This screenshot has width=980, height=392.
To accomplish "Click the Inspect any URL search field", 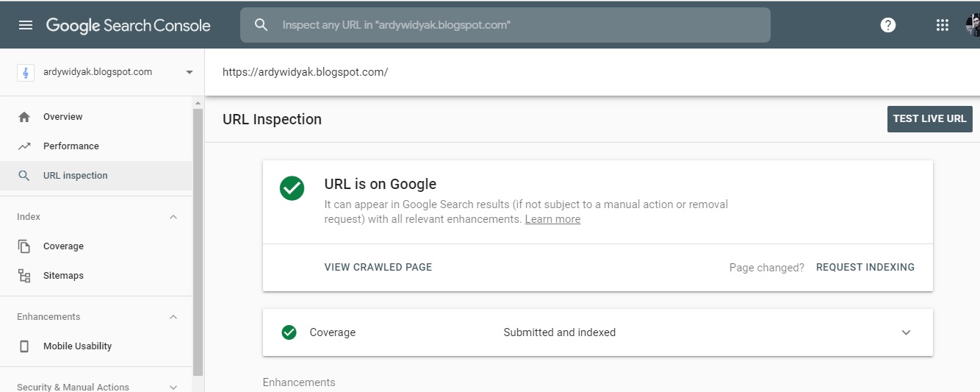I will point(514,25).
